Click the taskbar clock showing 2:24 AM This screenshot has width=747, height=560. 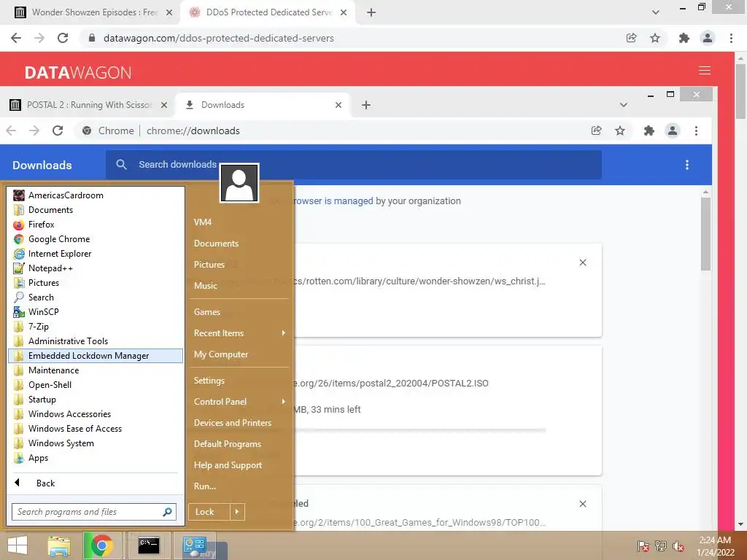(x=715, y=546)
